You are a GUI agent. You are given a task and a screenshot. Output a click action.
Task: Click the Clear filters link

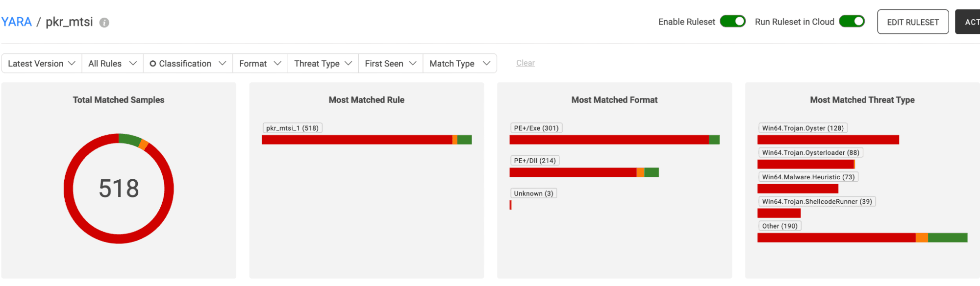click(x=525, y=63)
